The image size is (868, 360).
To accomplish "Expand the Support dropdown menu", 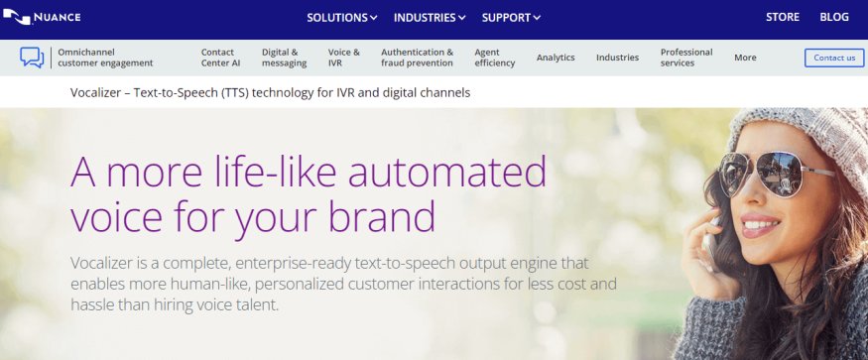I will pyautogui.click(x=511, y=18).
